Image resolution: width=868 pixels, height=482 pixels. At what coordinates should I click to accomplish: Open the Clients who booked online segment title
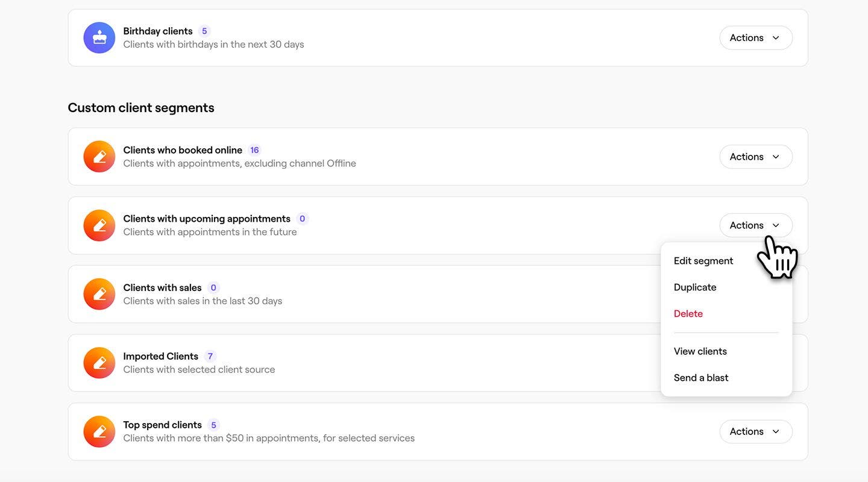coord(183,150)
